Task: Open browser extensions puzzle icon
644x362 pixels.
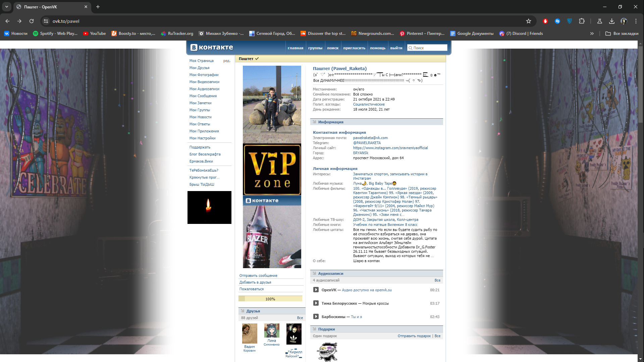Action: [582, 21]
